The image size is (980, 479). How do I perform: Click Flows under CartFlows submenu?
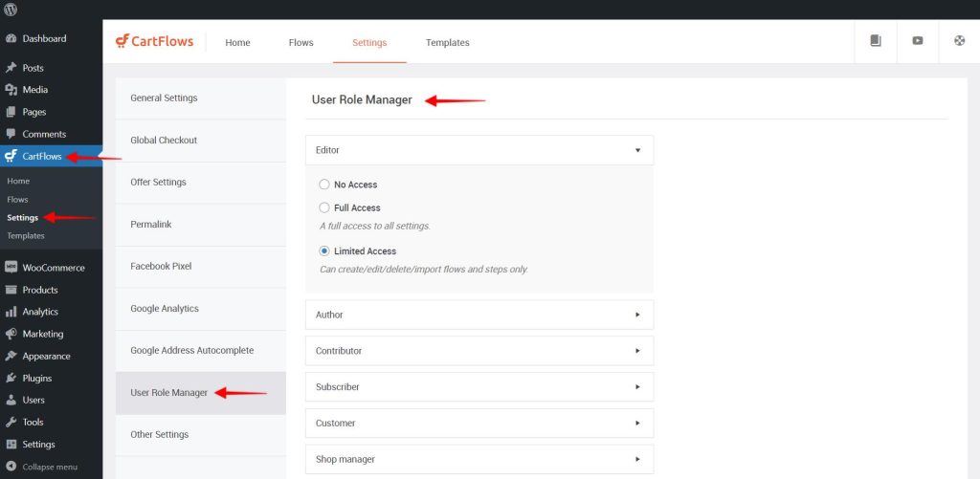17,200
